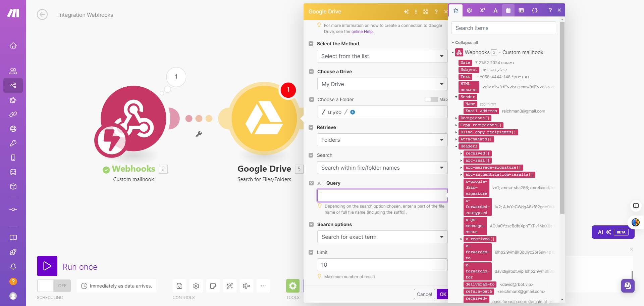The height and width of the screenshot is (306, 644).
Task: Switch to the math functions tab
Action: tap(482, 10)
